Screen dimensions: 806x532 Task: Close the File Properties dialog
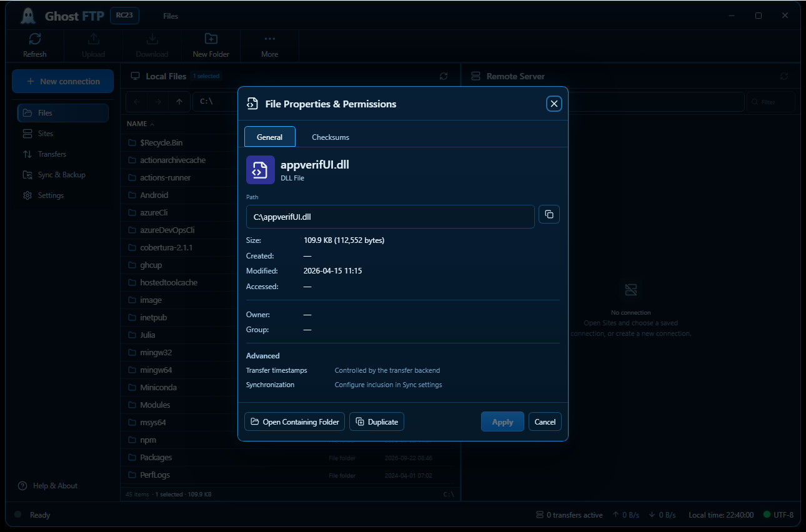tap(554, 104)
